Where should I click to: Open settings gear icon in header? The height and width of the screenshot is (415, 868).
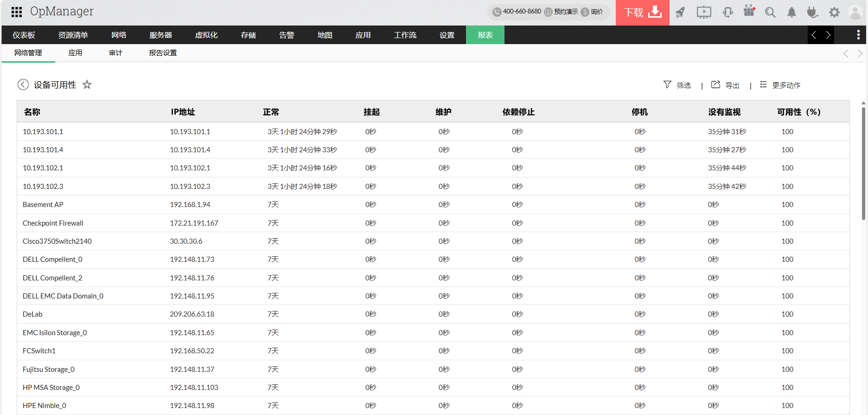pyautogui.click(x=834, y=13)
